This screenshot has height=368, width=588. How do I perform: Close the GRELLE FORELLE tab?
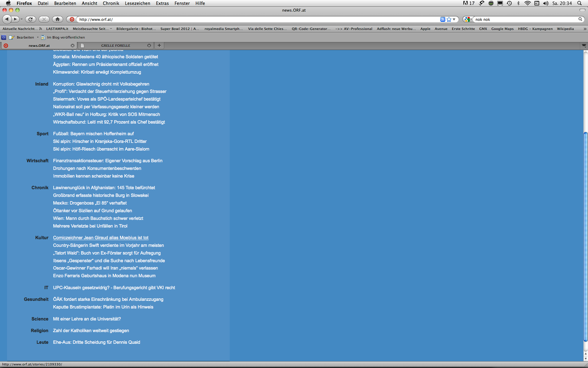149,45
